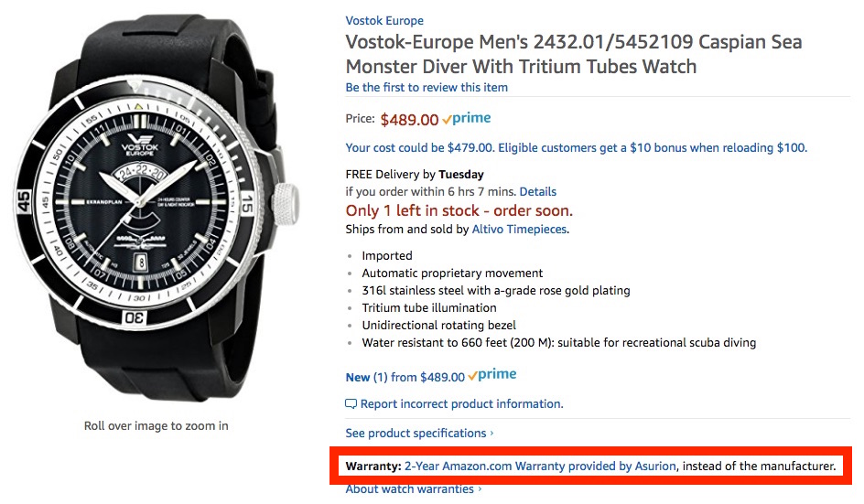The image size is (864, 504).
Task: Open the See product specifications link
Action: coord(416,434)
